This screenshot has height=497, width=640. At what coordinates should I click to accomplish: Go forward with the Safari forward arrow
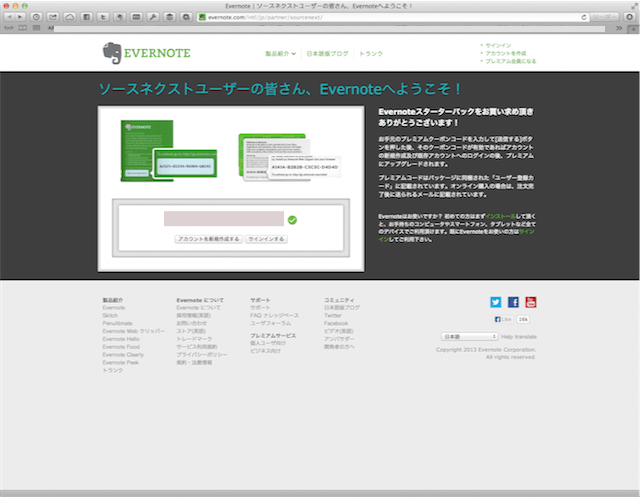point(20,17)
